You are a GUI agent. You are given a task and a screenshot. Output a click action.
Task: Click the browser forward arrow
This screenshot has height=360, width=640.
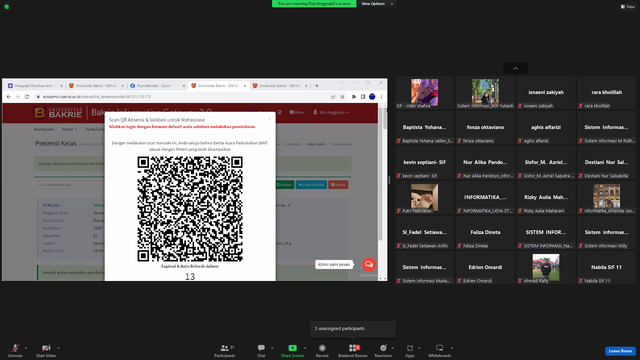tap(18, 97)
